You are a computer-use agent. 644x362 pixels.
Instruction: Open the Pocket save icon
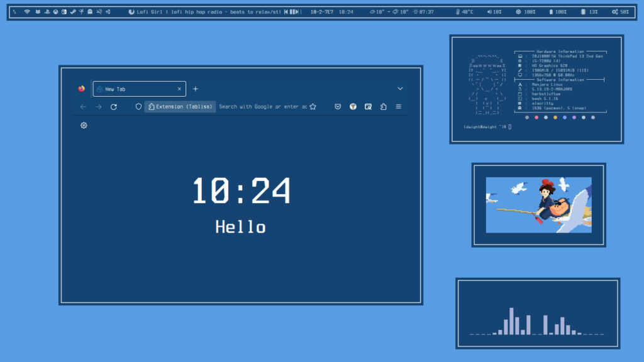(x=338, y=107)
